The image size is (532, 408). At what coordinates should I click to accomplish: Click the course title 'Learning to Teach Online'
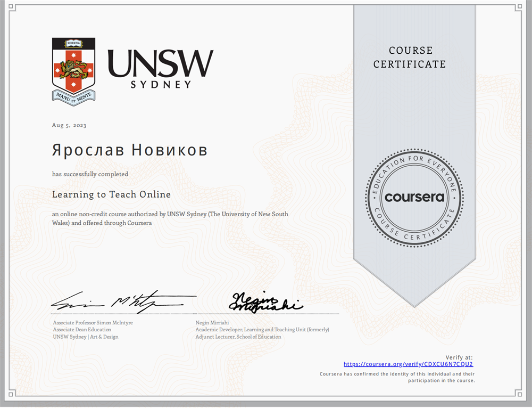(111, 194)
